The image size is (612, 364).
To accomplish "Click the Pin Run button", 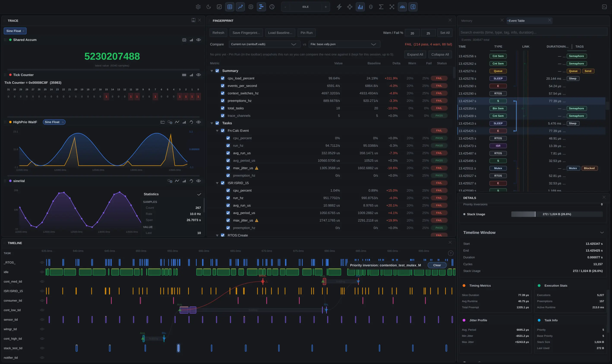I will pyautogui.click(x=306, y=33).
